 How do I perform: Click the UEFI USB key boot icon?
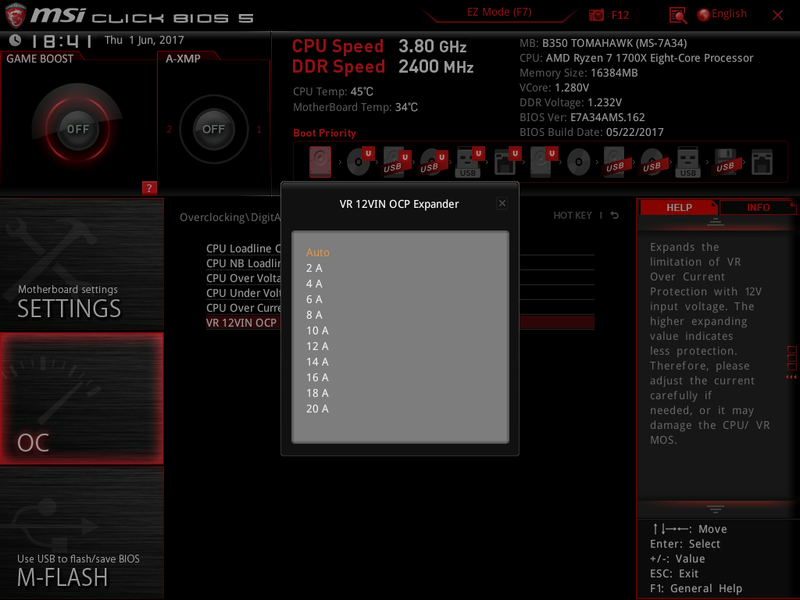click(x=469, y=162)
